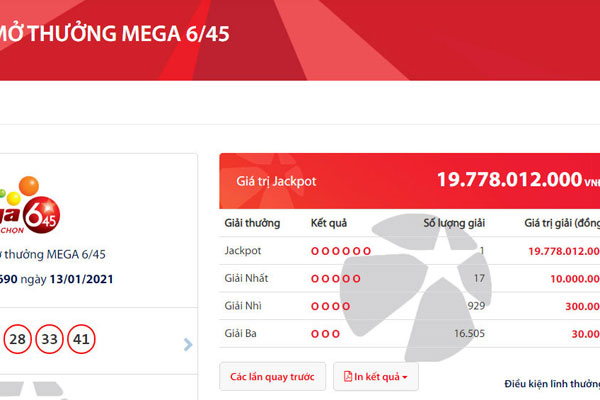This screenshot has height=400, width=600.
Task: Open the 'In kết quả' dropdown
Action: (375, 377)
